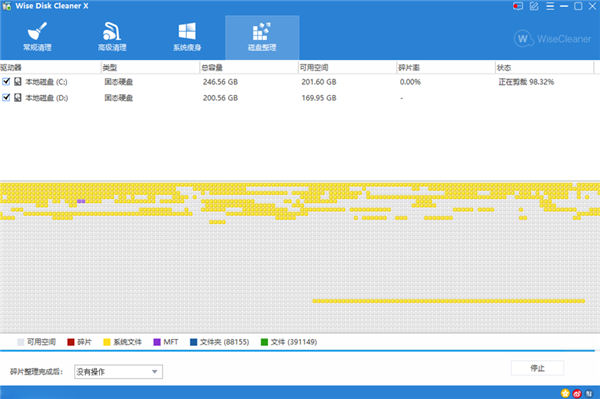The height and width of the screenshot is (399, 600).
Task: Click the Wise Disk Cleaner app logo
Action: click(7, 6)
